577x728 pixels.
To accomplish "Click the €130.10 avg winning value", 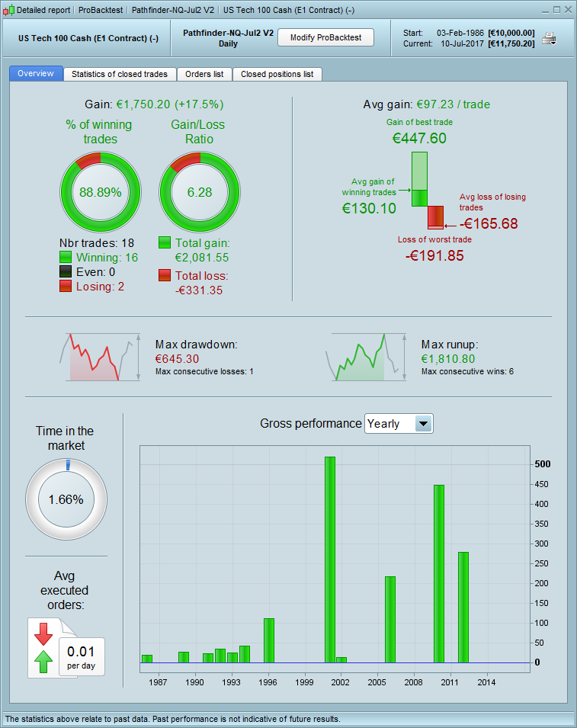I will [x=369, y=208].
